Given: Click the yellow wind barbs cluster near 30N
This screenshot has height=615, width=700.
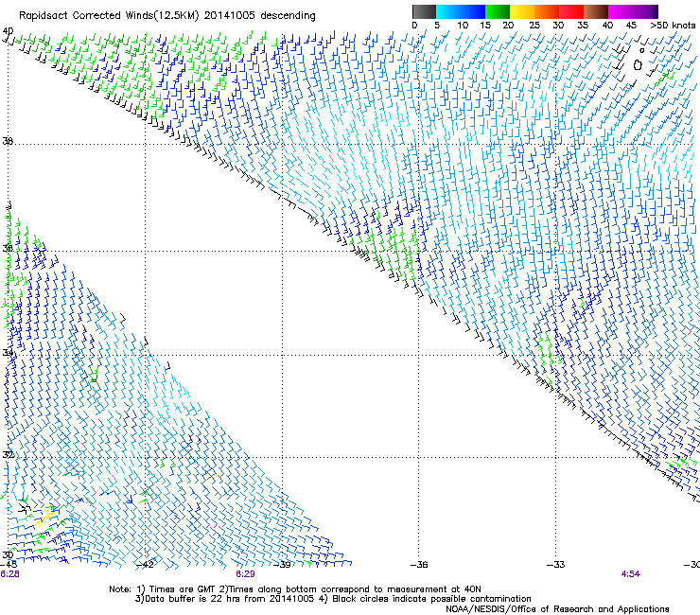Looking at the screenshot, I should tap(45, 518).
